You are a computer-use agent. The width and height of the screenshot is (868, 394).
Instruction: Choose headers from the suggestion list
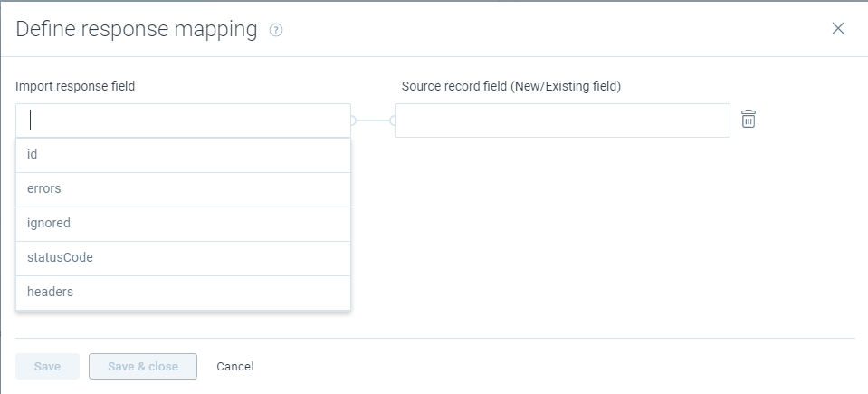click(183, 293)
